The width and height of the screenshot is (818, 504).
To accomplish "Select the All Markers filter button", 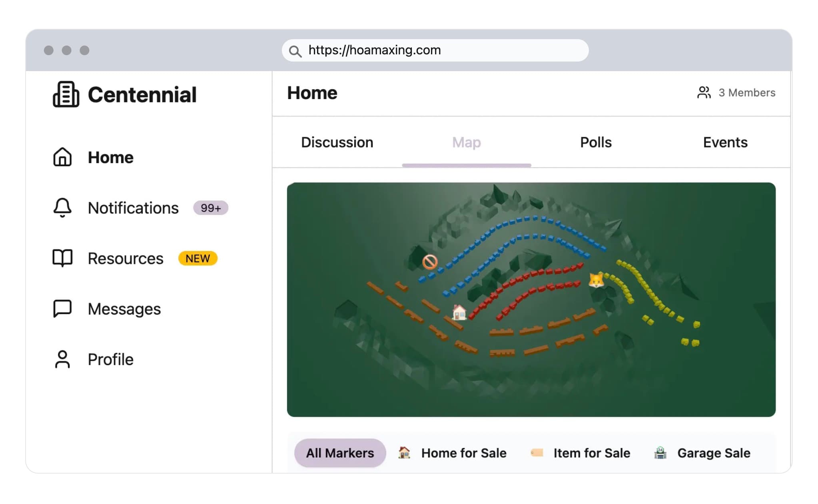I will pos(339,453).
